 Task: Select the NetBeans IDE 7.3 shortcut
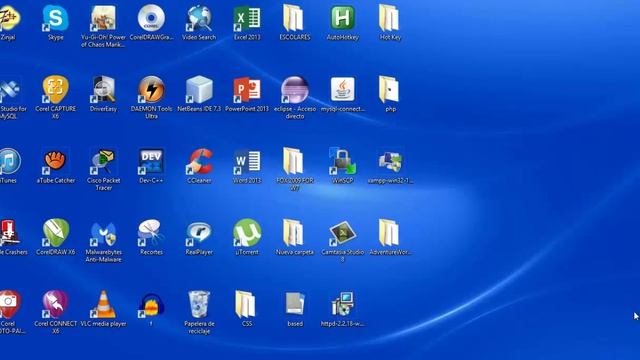(199, 90)
